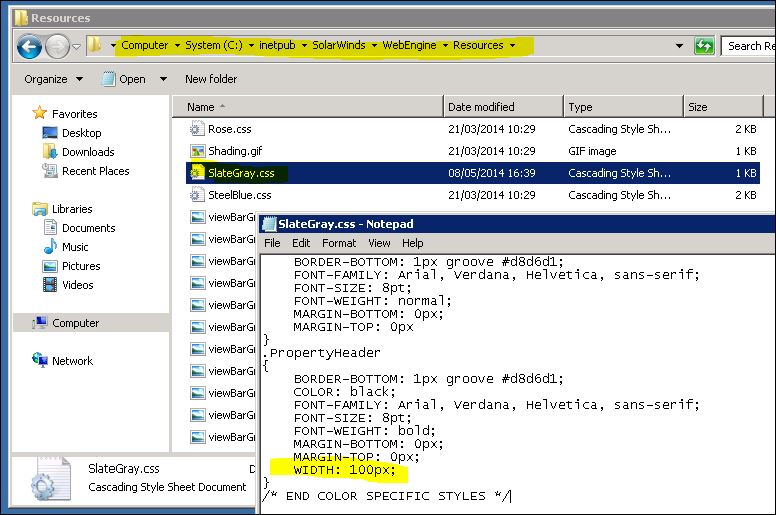This screenshot has width=776, height=515.
Task: Open the Notepad Edit menu
Action: click(301, 243)
